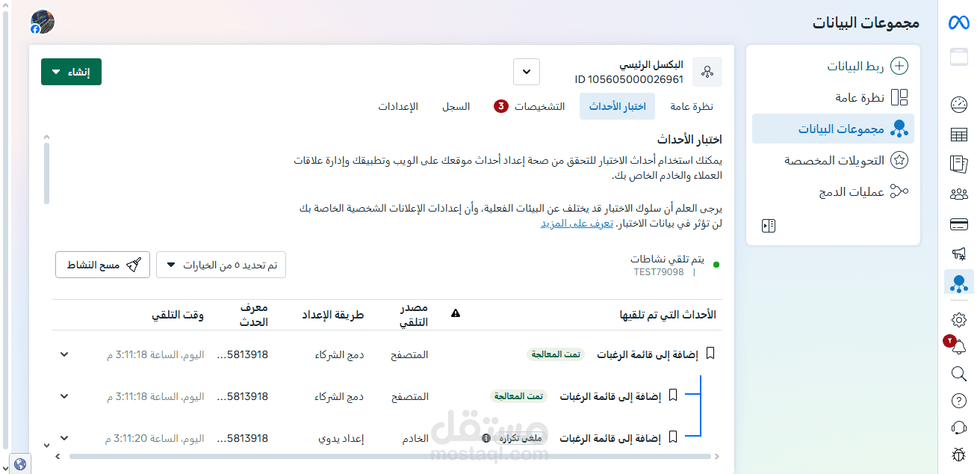
Task: Select the highlighted data sources rail icon
Action: click(x=959, y=283)
